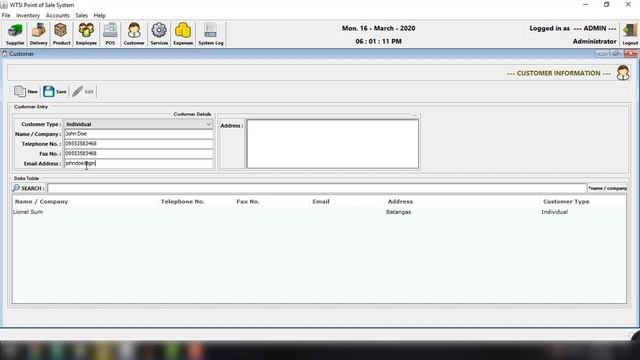Select the Lionel Sum customer row
640x360 pixels.
coord(319,212)
